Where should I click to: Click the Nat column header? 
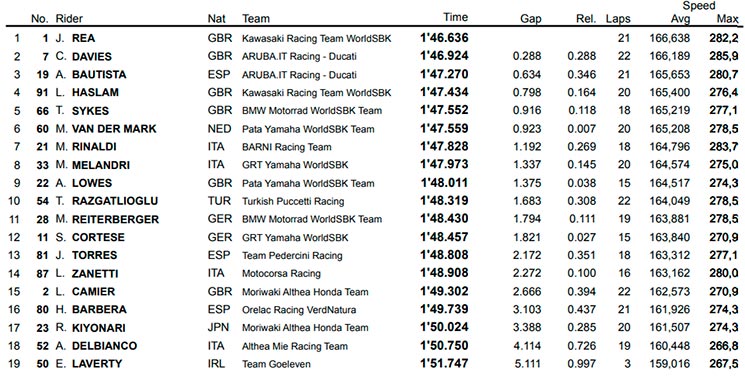[x=217, y=19]
